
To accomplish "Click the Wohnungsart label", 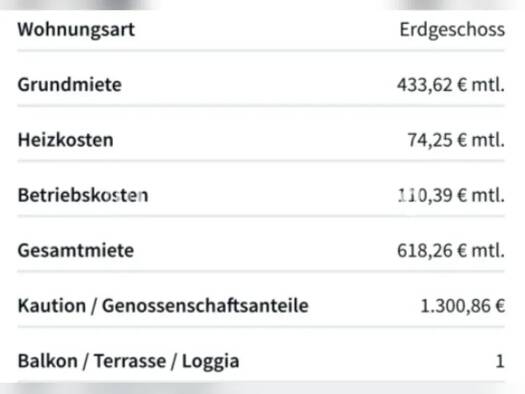I will coord(76,30).
